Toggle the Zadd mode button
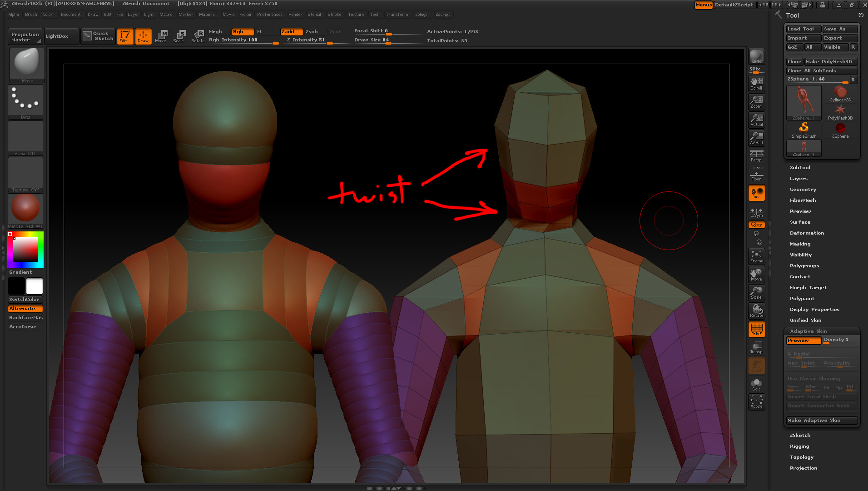 click(291, 31)
